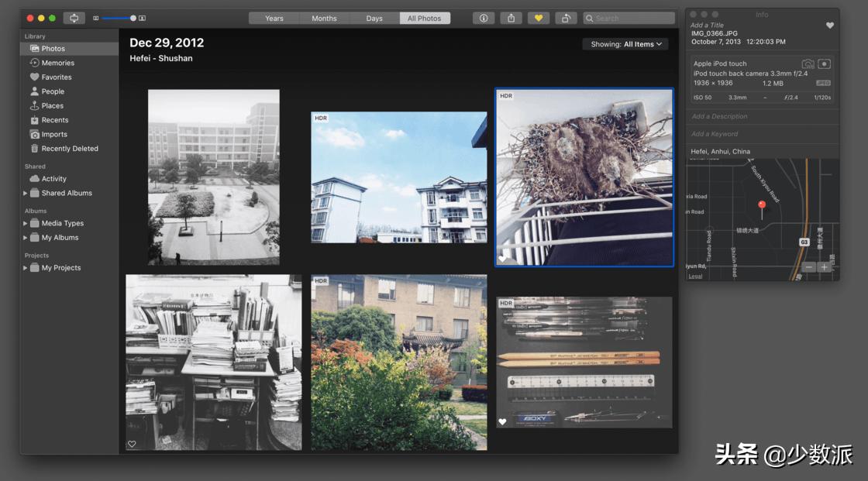Toggle favorite heart in the Info panel
868x481 pixels.
(830, 26)
